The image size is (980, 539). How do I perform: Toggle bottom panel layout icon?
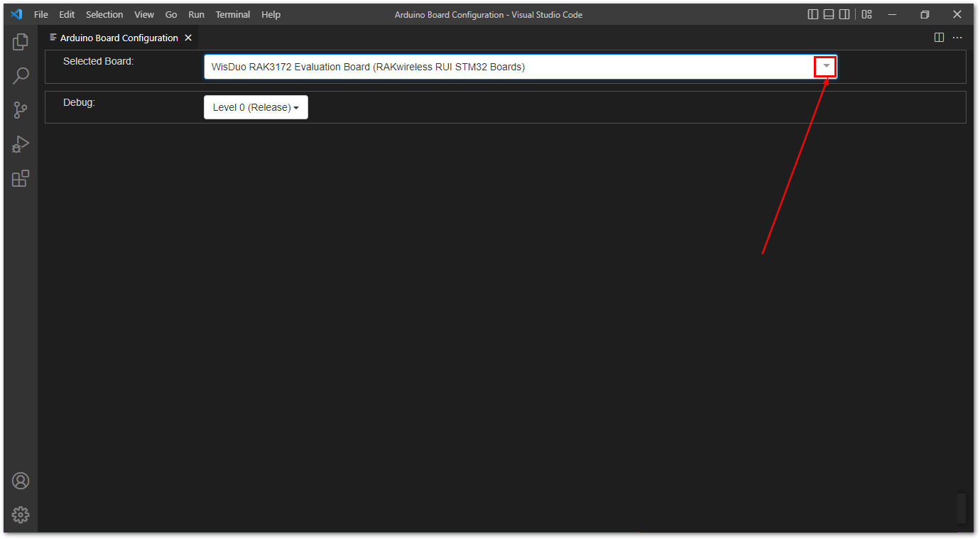tap(829, 14)
